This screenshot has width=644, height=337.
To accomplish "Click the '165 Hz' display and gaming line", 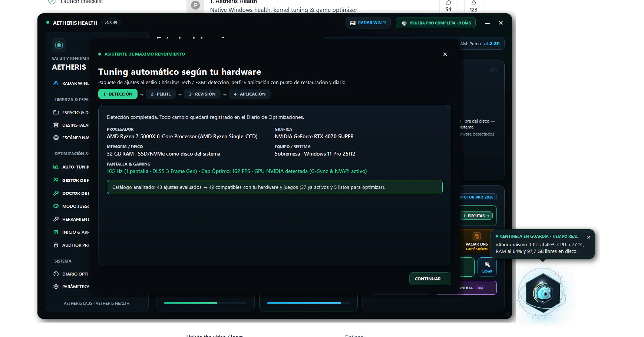I will click(x=237, y=171).
